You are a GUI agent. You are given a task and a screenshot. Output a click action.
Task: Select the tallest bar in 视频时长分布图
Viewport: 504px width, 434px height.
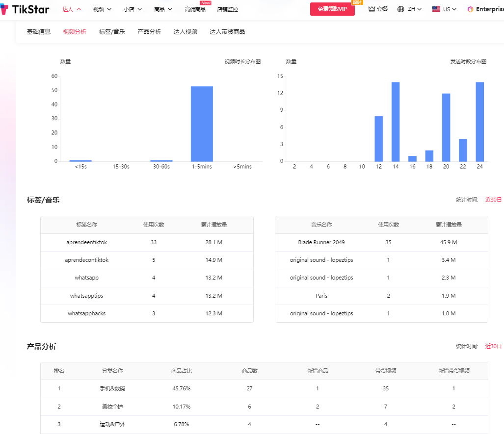point(201,123)
